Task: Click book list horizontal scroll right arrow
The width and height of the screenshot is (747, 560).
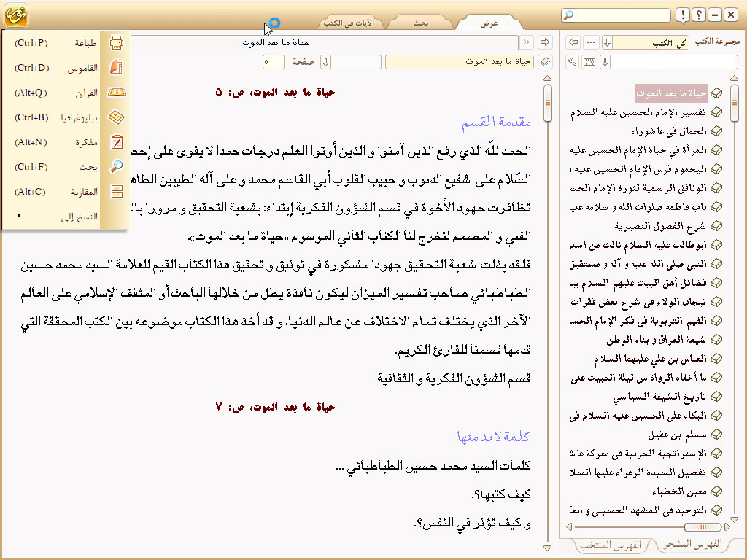Action: 727,526
